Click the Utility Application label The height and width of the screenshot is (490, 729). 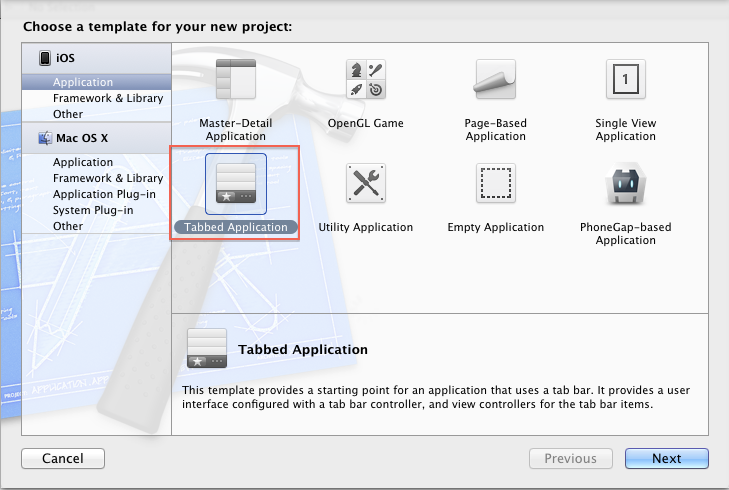pos(365,227)
